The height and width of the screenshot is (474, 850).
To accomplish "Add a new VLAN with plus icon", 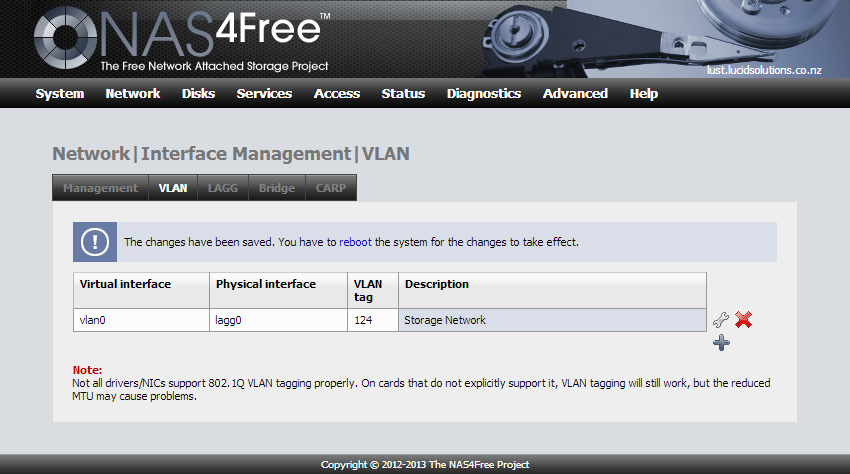I will click(721, 343).
